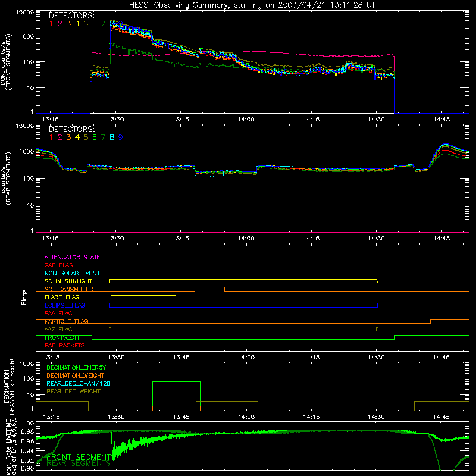
Task: Select blue detector 9 in rear segments legend
Action: point(121,137)
